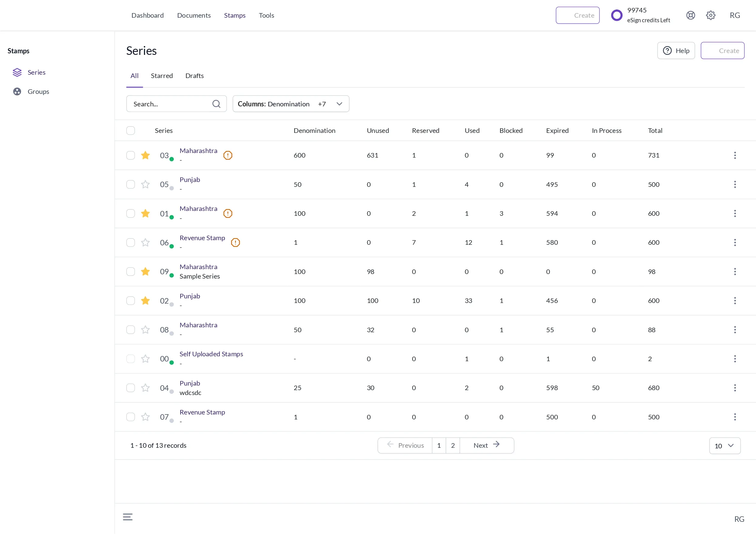Select the checkbox for series 04 Punjab
The height and width of the screenshot is (534, 756).
click(x=131, y=388)
